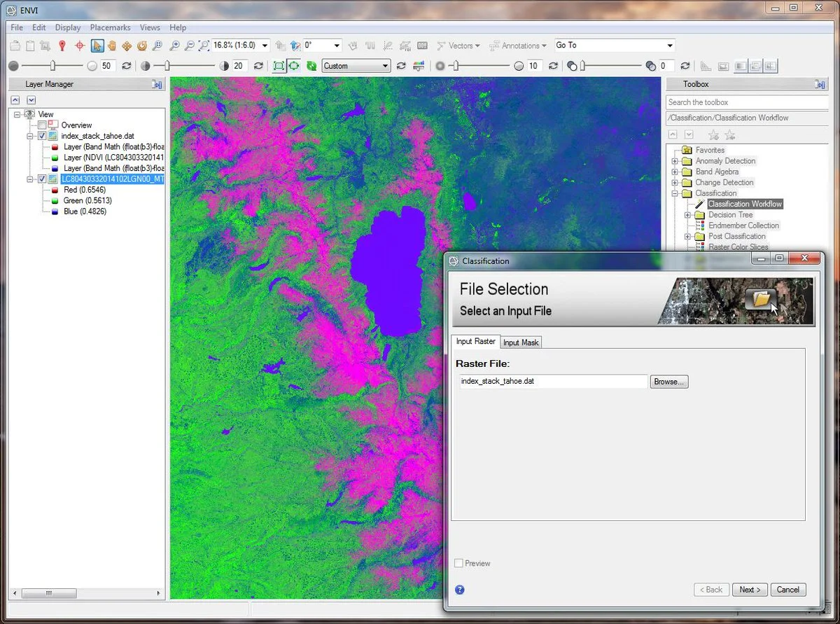
Task: Click the Browse button for Raster File
Action: [668, 381]
